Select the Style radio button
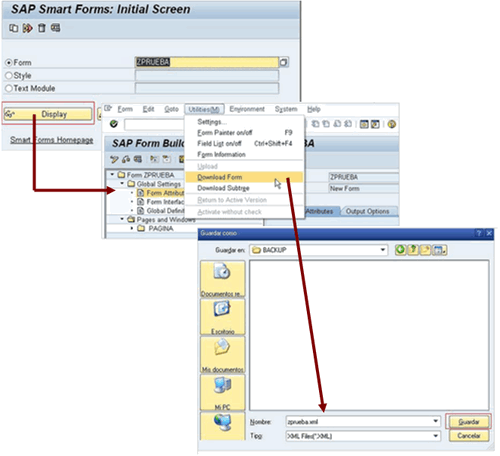Screen dimensions: 500x456 (9, 76)
